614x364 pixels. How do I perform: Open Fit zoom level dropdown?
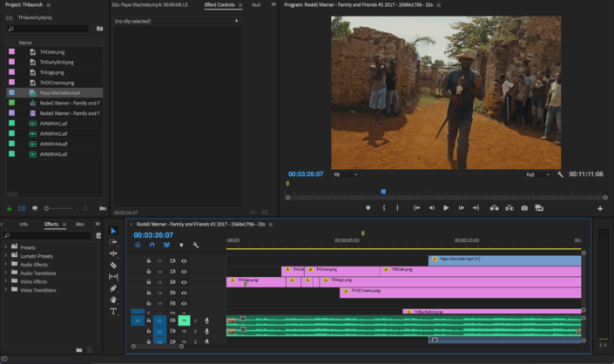click(x=346, y=174)
